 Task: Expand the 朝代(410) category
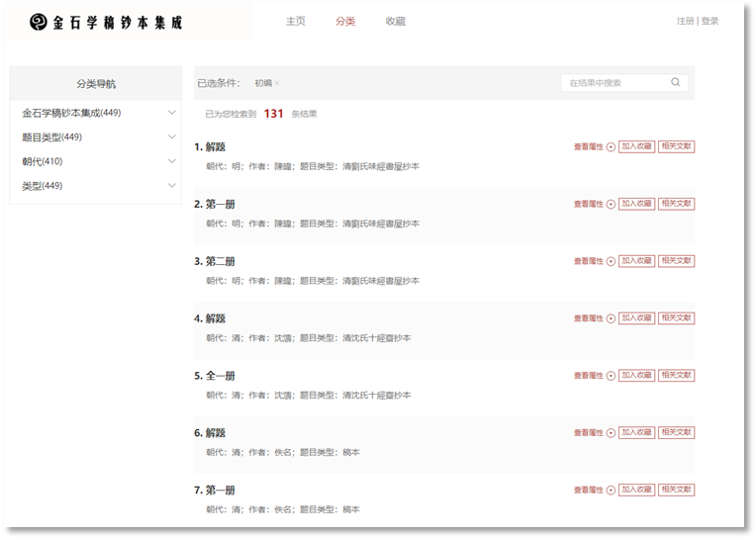point(172,161)
